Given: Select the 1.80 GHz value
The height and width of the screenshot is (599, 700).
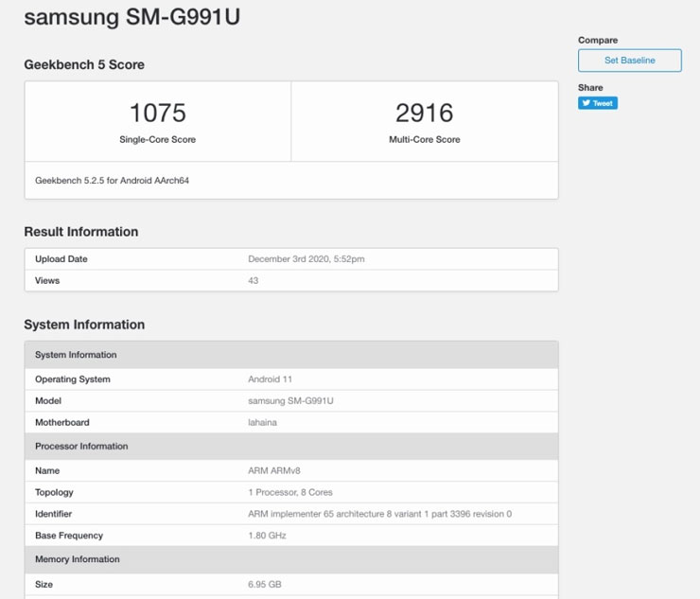Looking at the screenshot, I should point(267,535).
